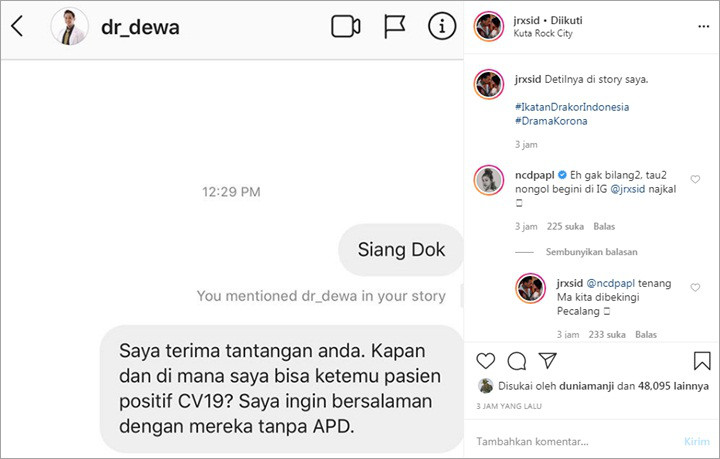The height and width of the screenshot is (459, 720).
Task: Go back using the left chevron arrow
Action: point(17,26)
